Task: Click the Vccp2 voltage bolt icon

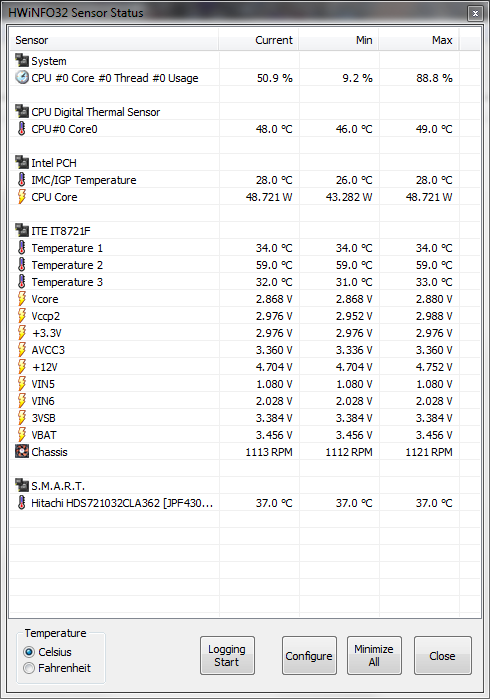Action: click(21, 315)
